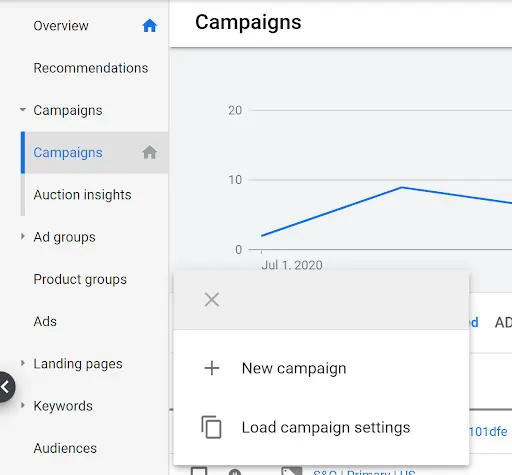512x475 pixels.
Task: Open Ad groups page
Action: click(x=64, y=237)
